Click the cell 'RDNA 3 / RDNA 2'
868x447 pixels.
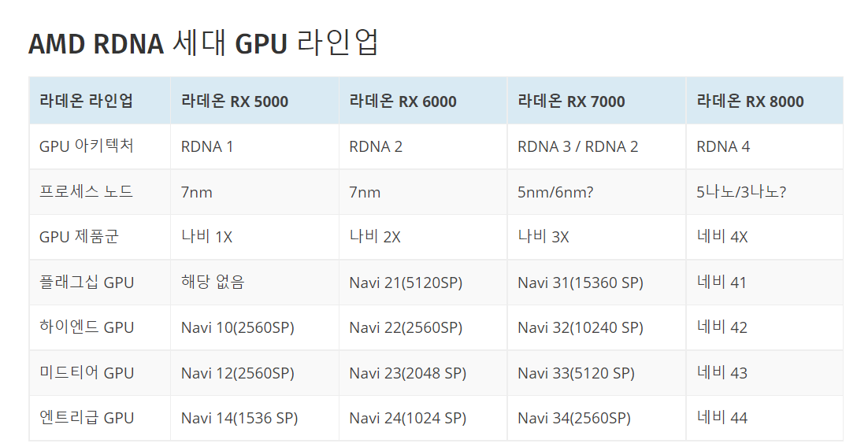597,146
